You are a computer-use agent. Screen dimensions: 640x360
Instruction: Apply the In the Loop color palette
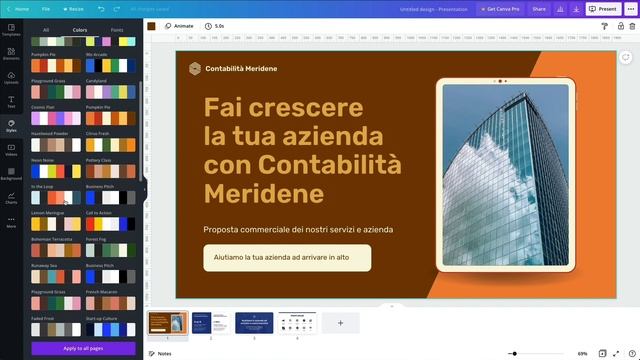tap(56, 198)
